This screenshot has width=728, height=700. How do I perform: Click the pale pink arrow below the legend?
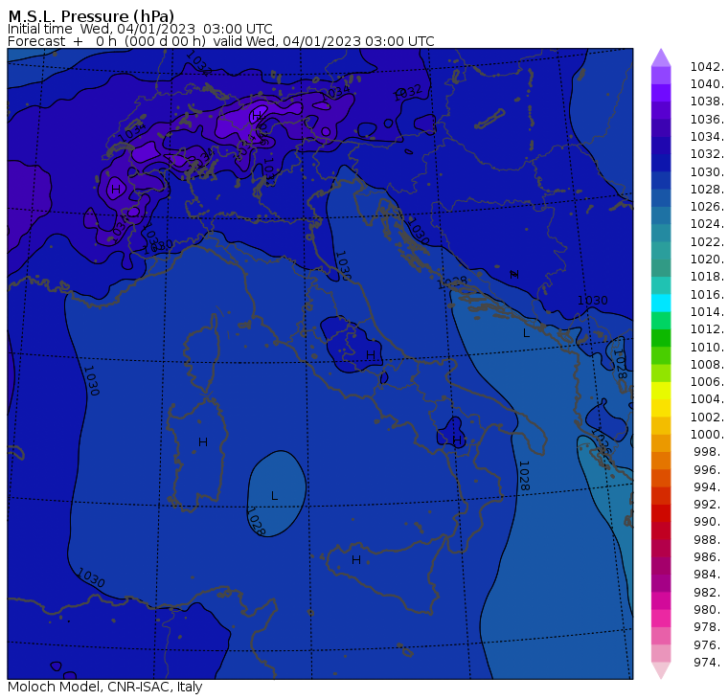tap(661, 670)
